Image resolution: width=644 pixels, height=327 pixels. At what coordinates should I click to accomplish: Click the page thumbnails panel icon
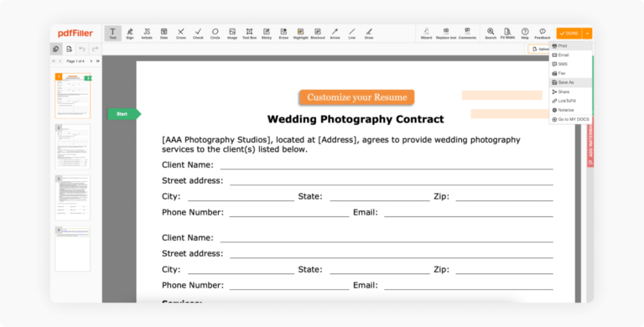pos(56,49)
